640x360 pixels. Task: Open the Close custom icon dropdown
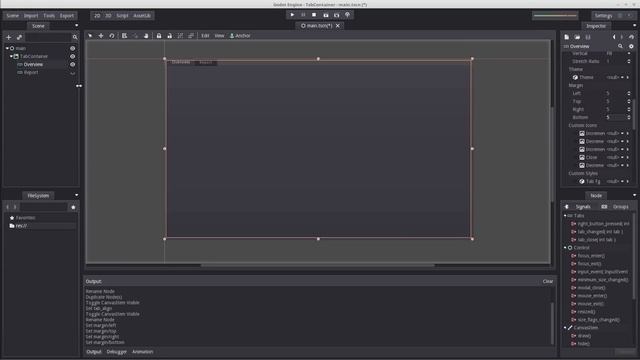click(x=622, y=157)
